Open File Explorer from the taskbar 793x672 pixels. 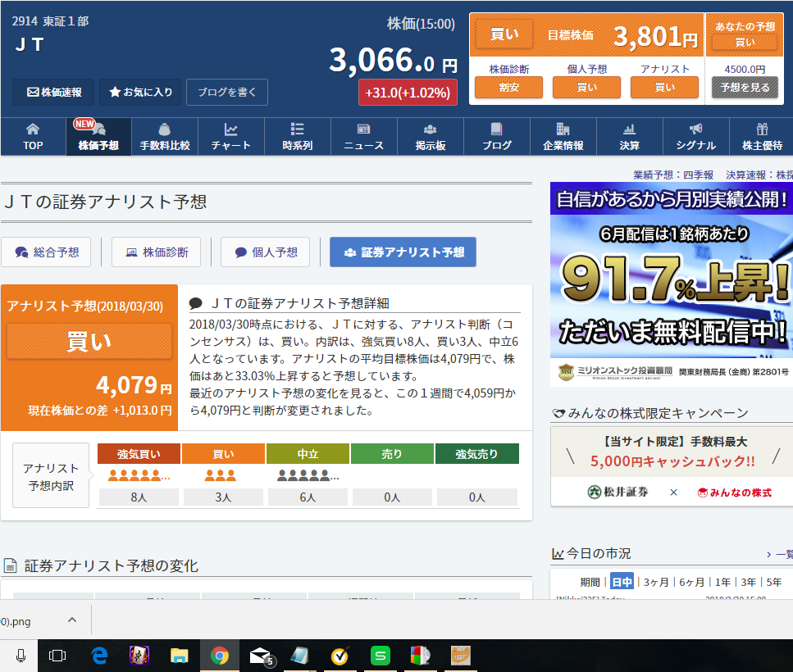pos(180,656)
